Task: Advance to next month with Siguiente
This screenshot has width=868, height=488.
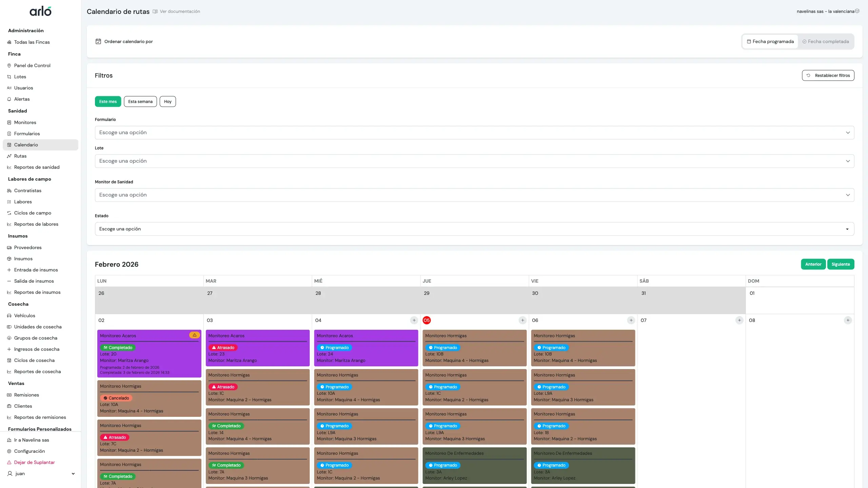Action: [x=841, y=264]
